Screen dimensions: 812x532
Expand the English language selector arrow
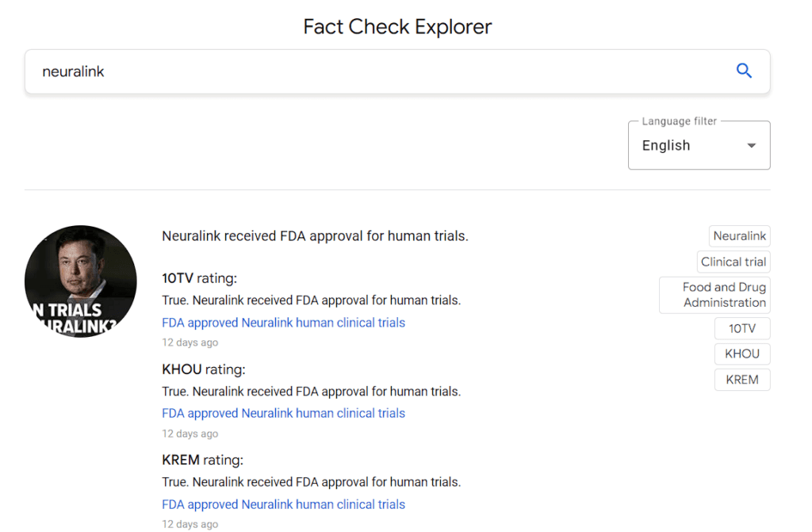[750, 146]
